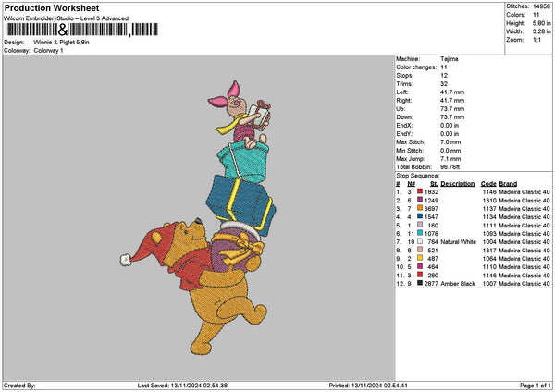
Task: Select the magenta swatch beside stitch count 464
Action: [x=420, y=266]
